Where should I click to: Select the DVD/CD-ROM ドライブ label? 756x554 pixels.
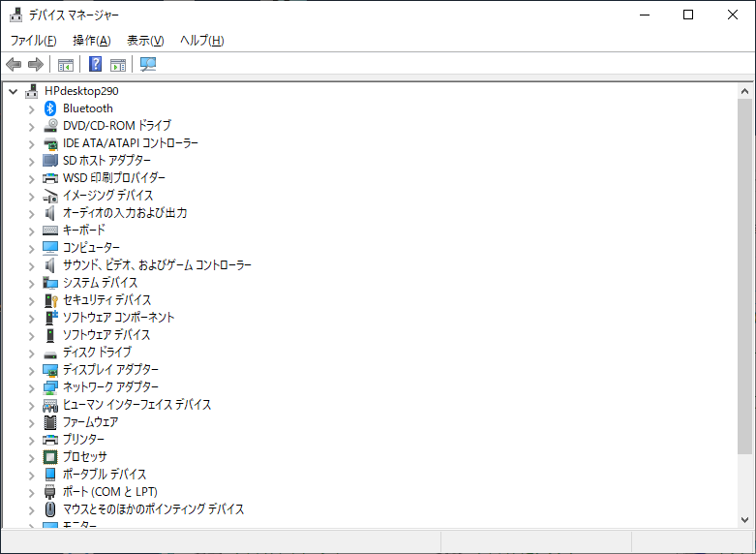(x=117, y=126)
